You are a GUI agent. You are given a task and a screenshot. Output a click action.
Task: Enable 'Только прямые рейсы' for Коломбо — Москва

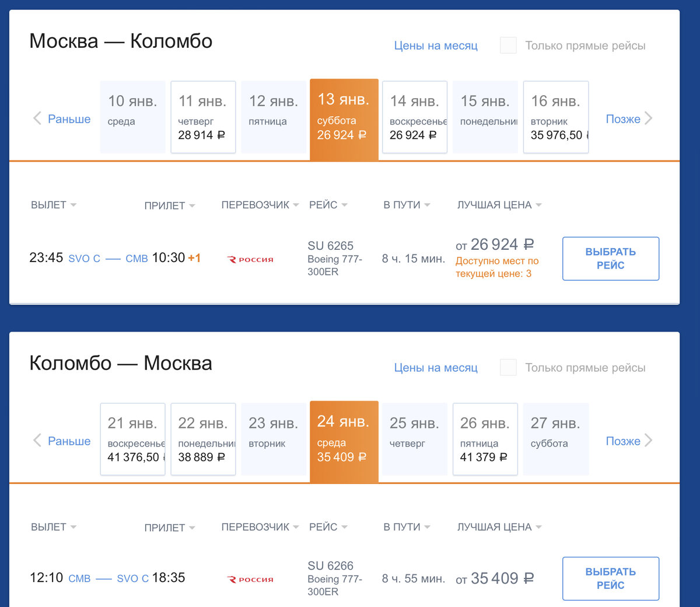[x=508, y=368]
